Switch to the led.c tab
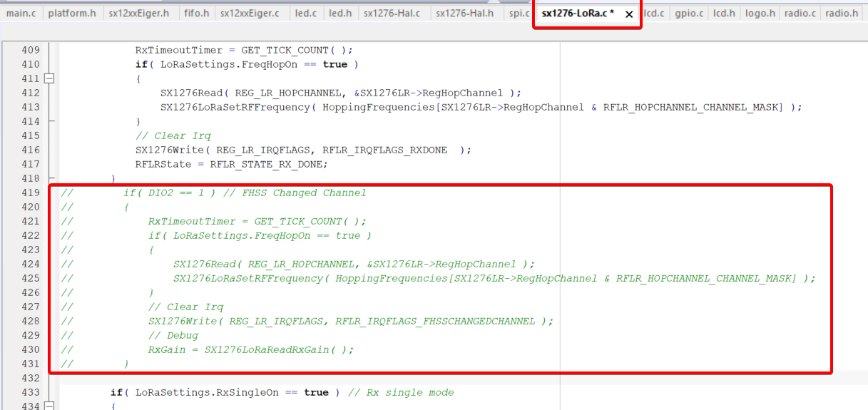This screenshot has height=410, width=868. coord(305,14)
